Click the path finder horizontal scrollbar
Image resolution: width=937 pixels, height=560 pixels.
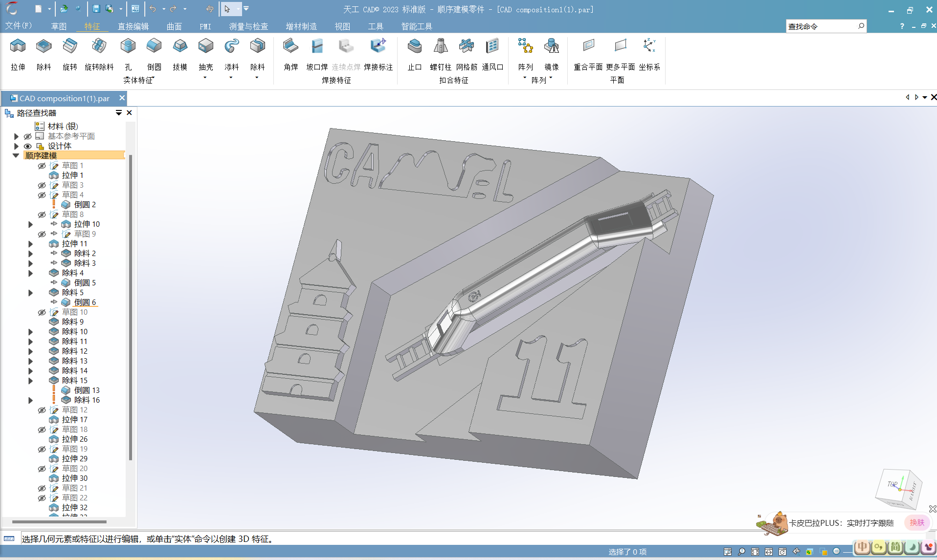59,522
